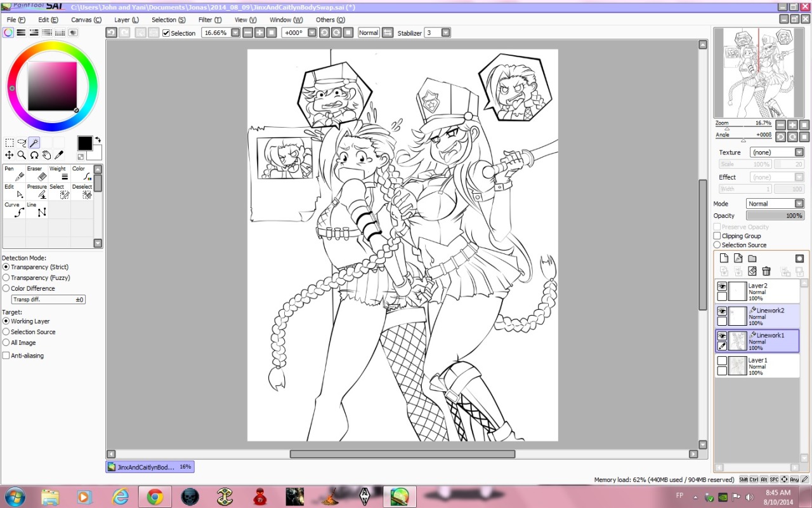Click the color saturation square picker
Image resolution: width=812 pixels, height=508 pixels.
[x=52, y=86]
